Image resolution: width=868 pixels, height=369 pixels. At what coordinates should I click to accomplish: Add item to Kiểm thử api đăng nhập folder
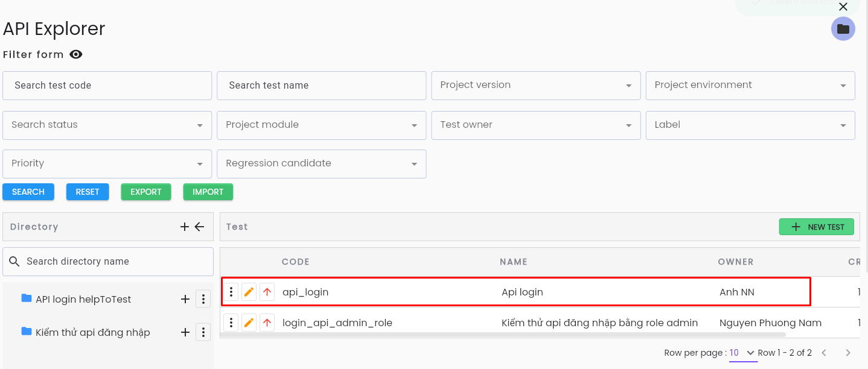(x=185, y=332)
